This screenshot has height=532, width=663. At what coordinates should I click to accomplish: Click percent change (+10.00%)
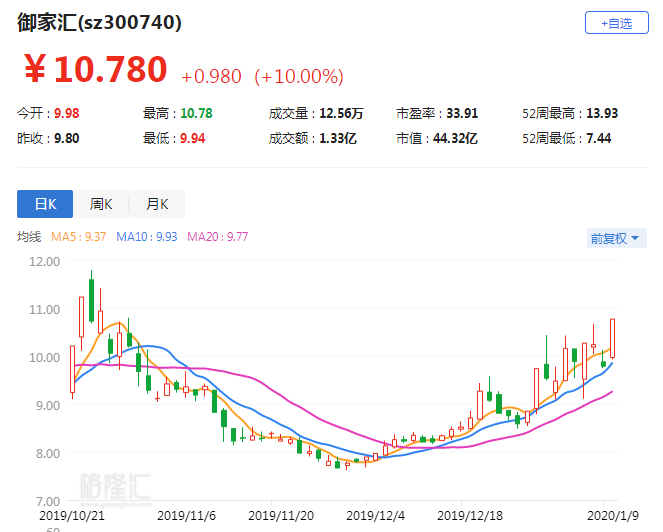pos(299,77)
